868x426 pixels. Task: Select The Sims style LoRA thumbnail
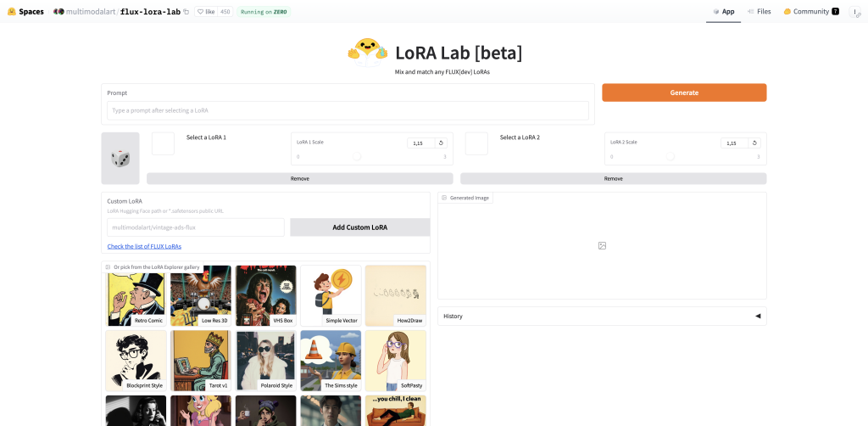[331, 361]
